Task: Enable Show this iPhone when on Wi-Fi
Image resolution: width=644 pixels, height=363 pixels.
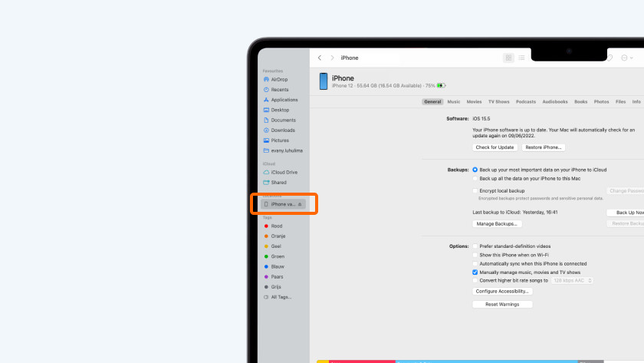Action: click(475, 255)
